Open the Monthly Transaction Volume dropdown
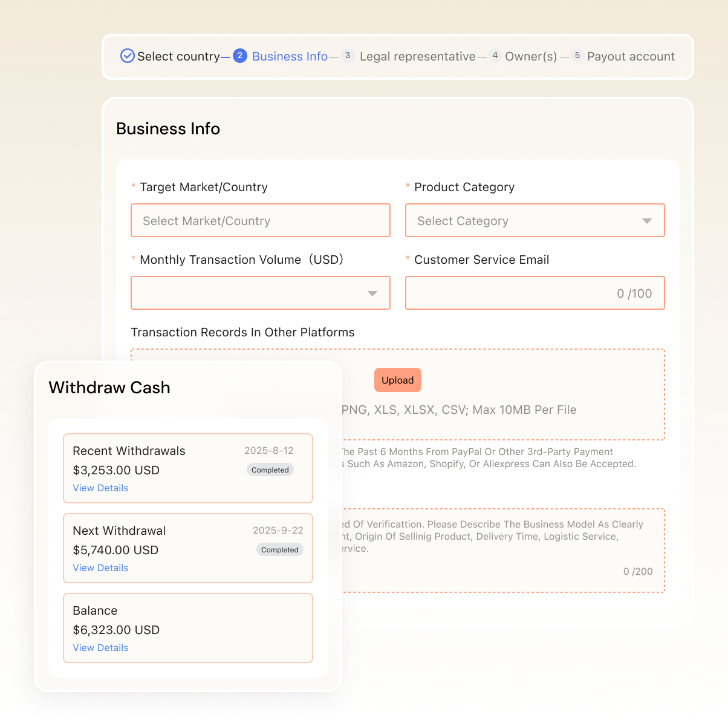The height and width of the screenshot is (726, 728). tap(260, 293)
